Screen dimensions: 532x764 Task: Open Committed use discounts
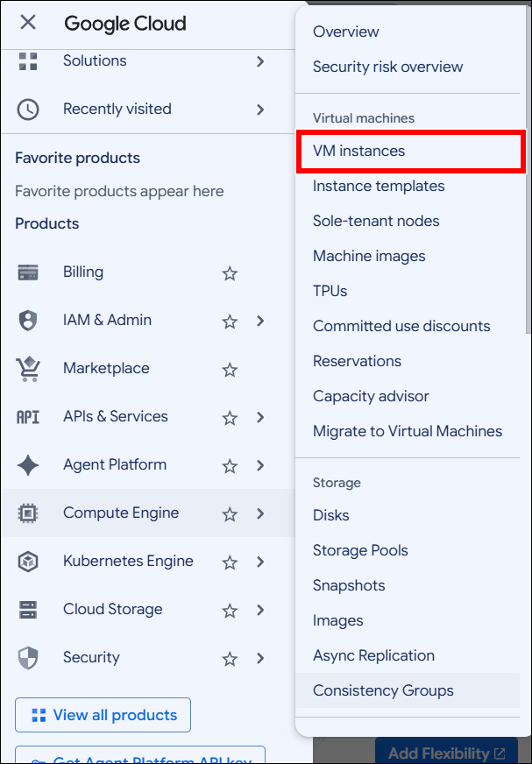pos(401,327)
